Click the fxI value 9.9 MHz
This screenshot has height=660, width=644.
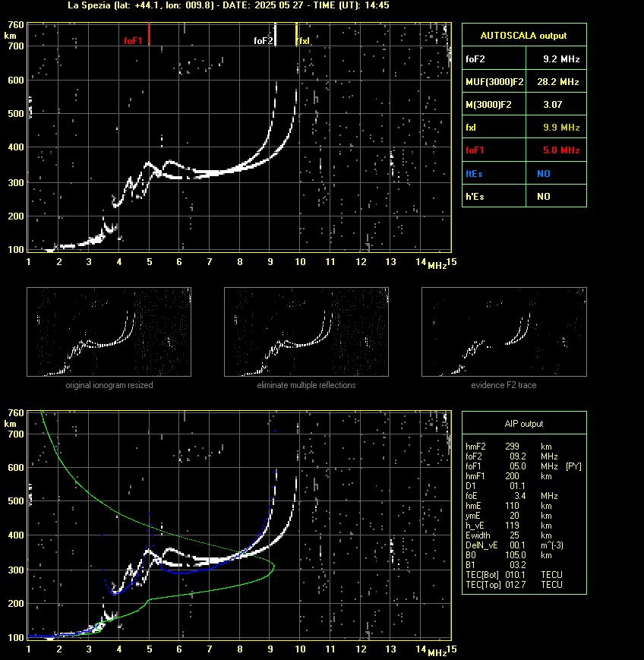pos(561,127)
